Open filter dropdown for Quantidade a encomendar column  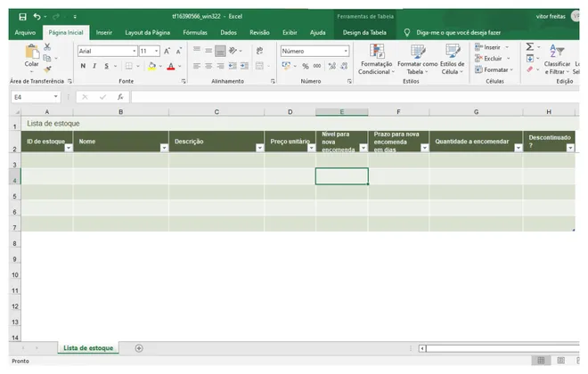point(518,148)
